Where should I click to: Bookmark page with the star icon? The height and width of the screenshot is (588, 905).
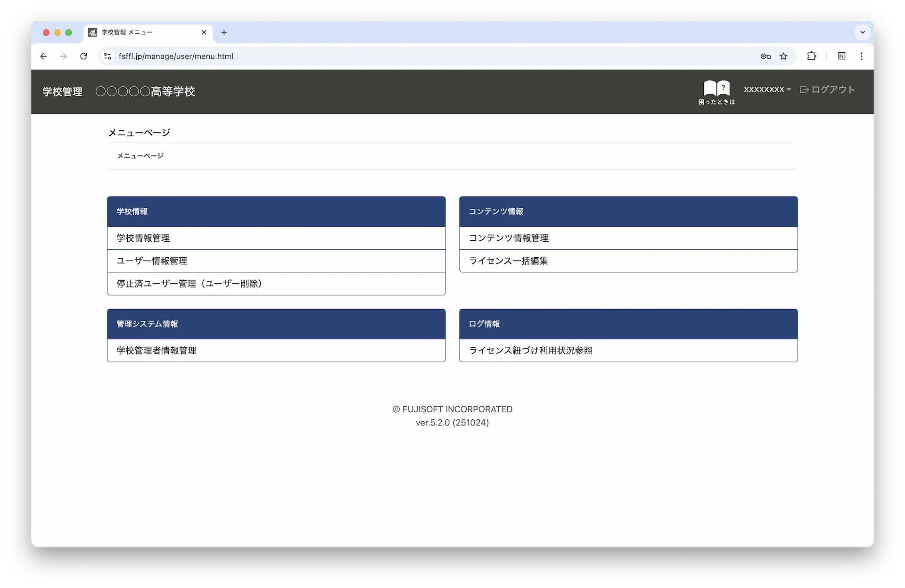click(x=783, y=57)
